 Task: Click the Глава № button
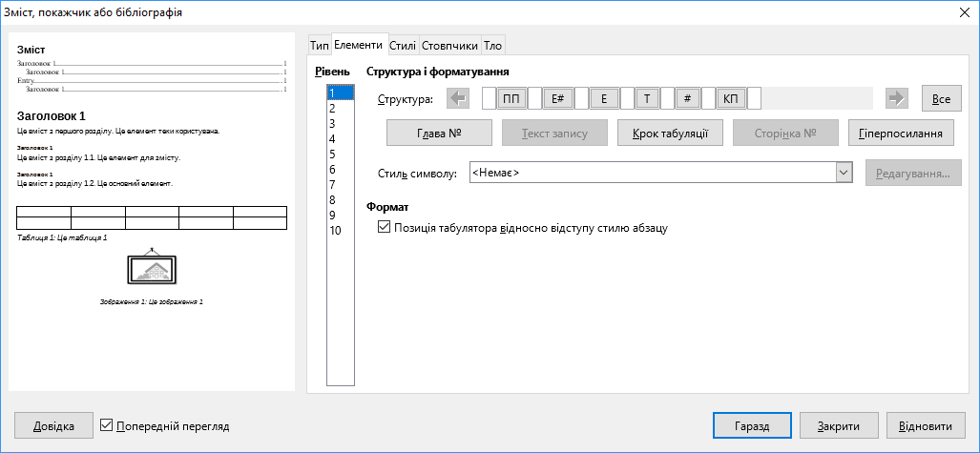(x=439, y=134)
